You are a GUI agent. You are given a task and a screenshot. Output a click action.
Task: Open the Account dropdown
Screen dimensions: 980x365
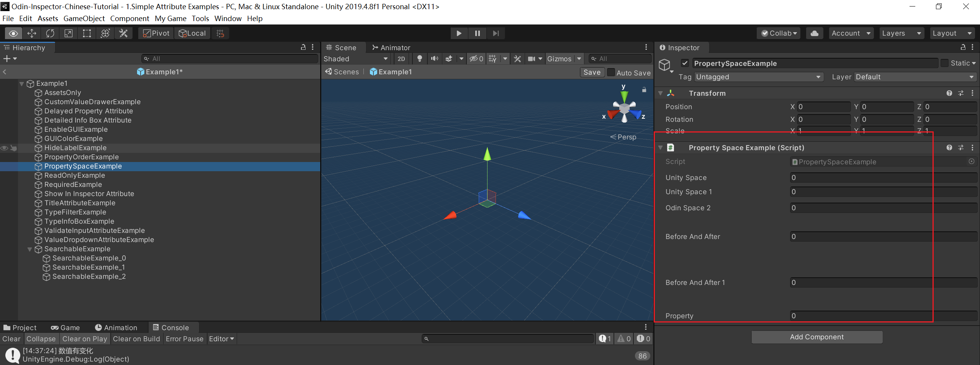[851, 33]
